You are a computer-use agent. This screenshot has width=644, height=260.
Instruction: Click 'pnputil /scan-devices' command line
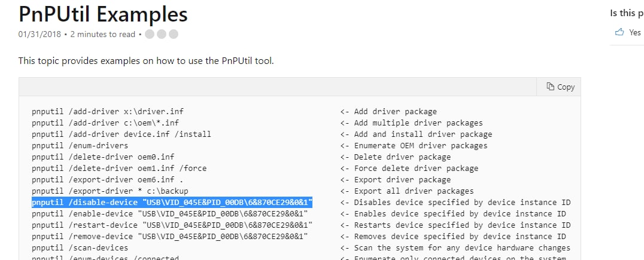tap(80, 247)
